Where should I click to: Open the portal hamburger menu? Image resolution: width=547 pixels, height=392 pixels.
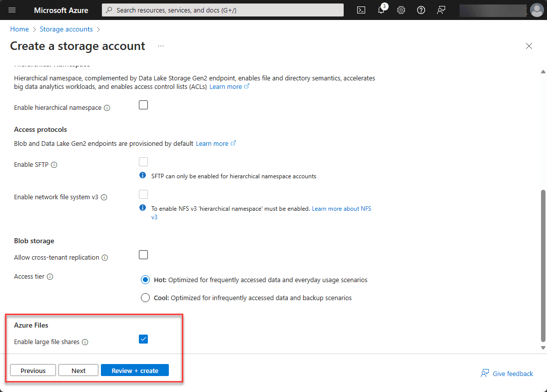pyautogui.click(x=12, y=10)
